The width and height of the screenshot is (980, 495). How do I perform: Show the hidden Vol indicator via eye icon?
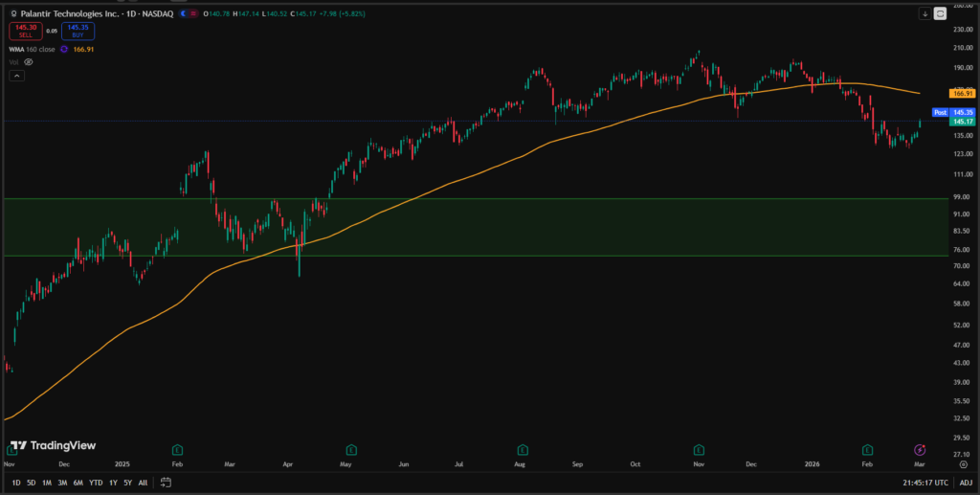pos(28,62)
